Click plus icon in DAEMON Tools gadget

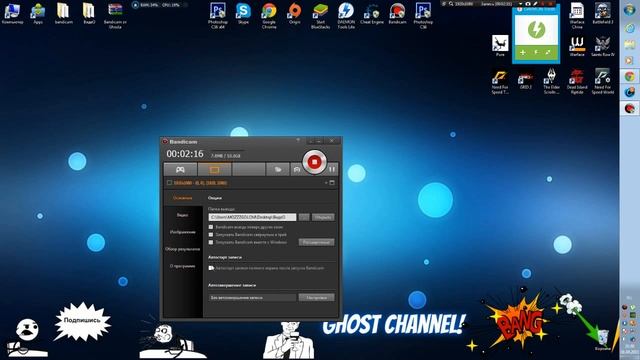pos(523,53)
